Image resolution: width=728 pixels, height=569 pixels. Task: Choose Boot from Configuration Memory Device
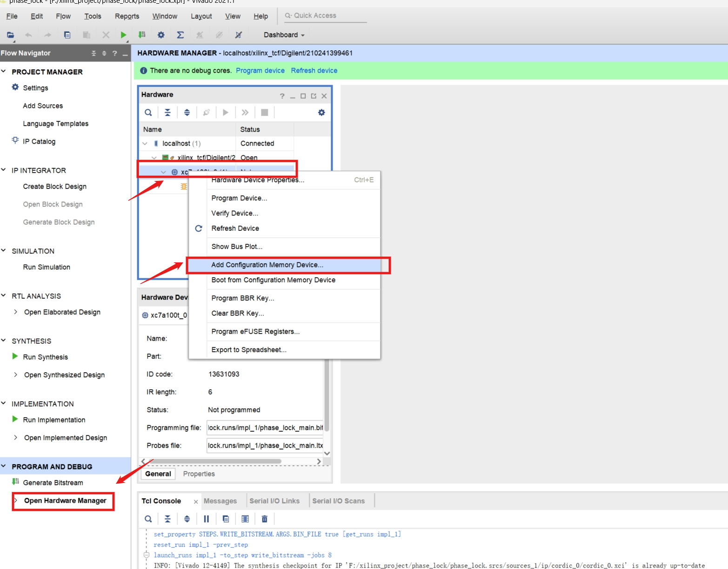284,280
